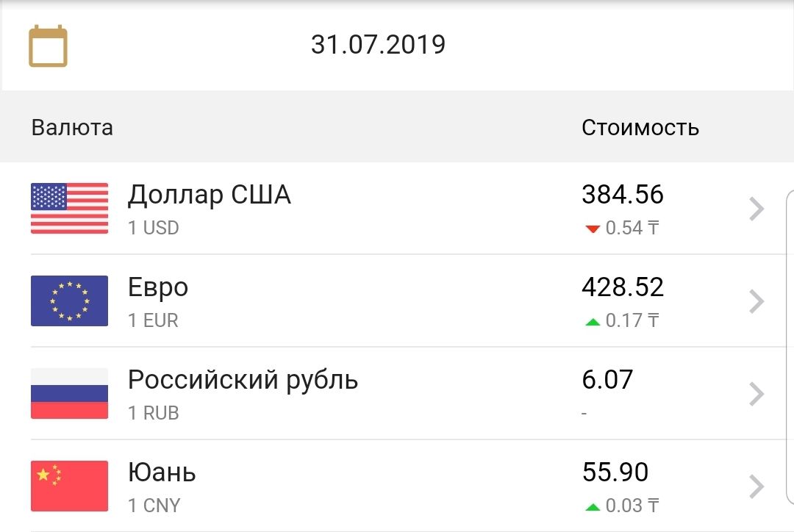Expand Euro details with chevron
The height and width of the screenshot is (532, 794).
(x=757, y=301)
